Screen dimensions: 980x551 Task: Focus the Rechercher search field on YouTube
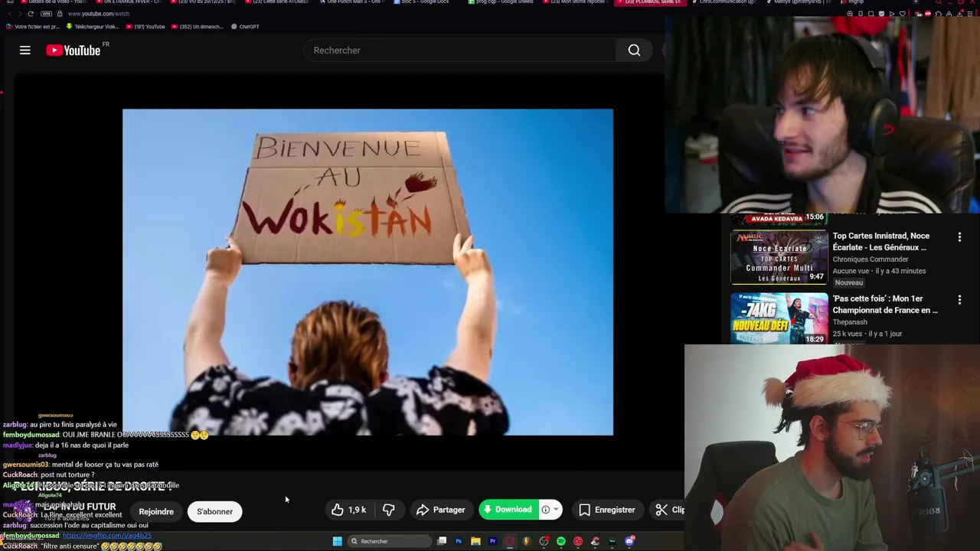[x=460, y=51]
